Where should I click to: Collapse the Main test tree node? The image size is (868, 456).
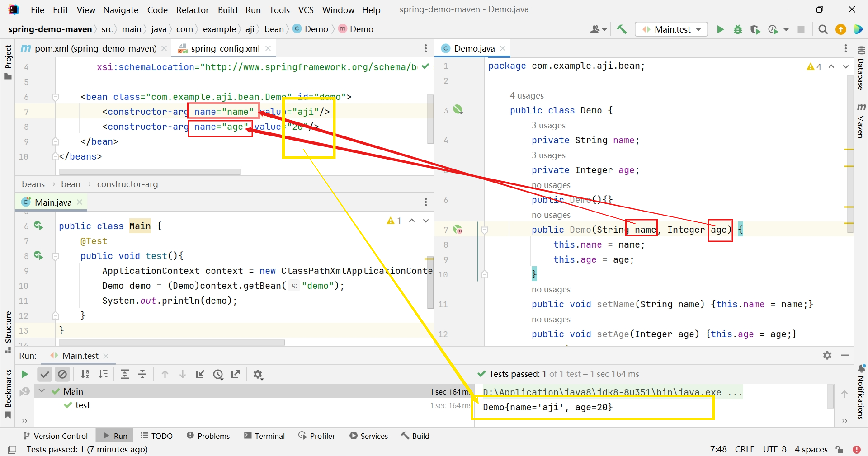coord(42,391)
